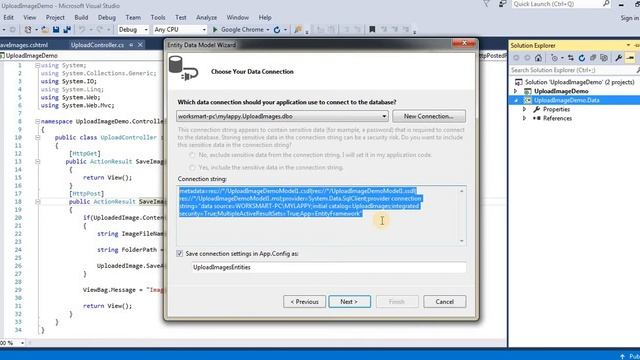Open the View menu
Image resolution: width=640 pixels, height=360 pixels.
tap(29, 18)
